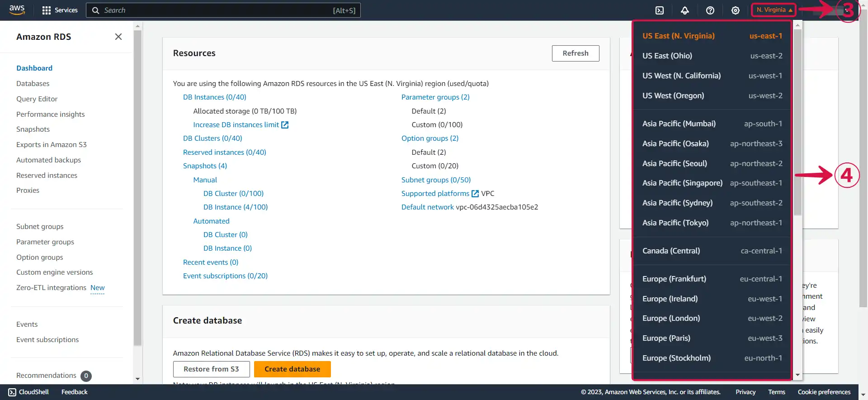This screenshot has width=868, height=400.
Task: Focus the AWS search field
Action: [223, 10]
